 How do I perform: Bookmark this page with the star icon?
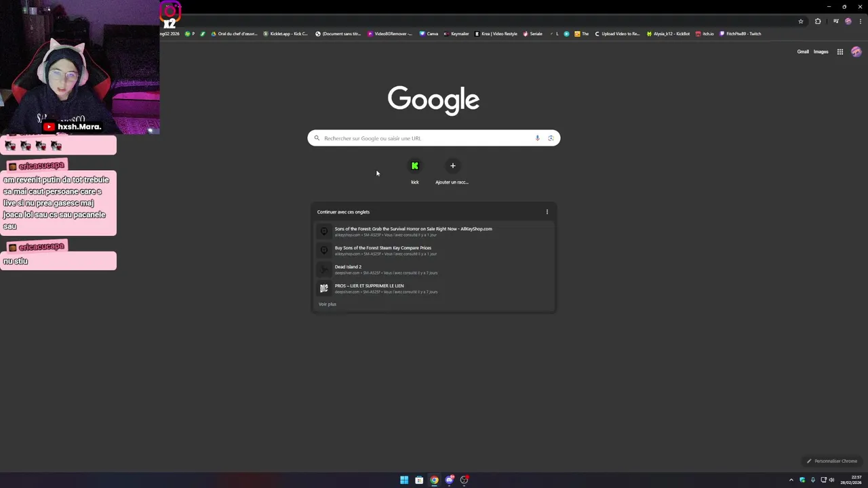[x=801, y=21]
